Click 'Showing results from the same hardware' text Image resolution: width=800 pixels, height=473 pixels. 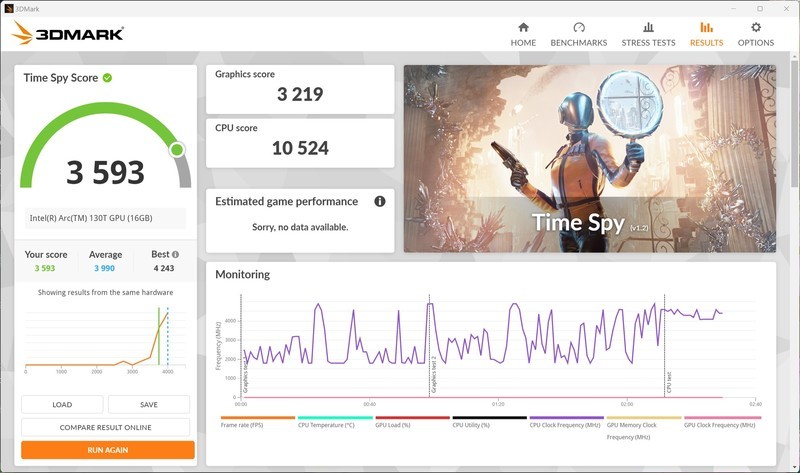pos(106,292)
